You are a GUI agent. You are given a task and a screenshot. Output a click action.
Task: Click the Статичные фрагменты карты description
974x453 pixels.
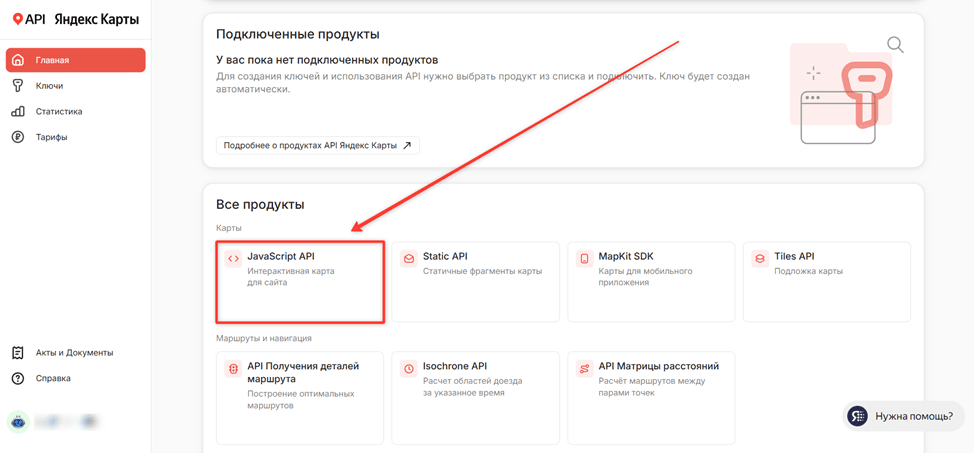click(x=483, y=272)
